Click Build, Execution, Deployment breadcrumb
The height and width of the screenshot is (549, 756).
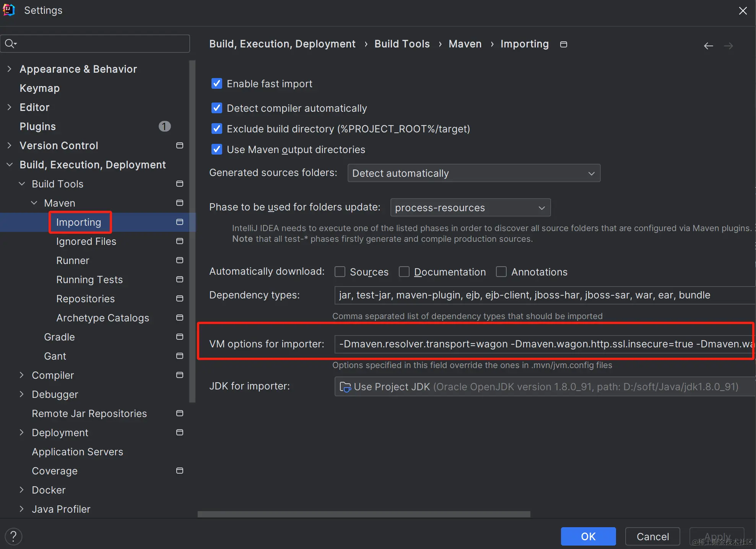coord(283,44)
